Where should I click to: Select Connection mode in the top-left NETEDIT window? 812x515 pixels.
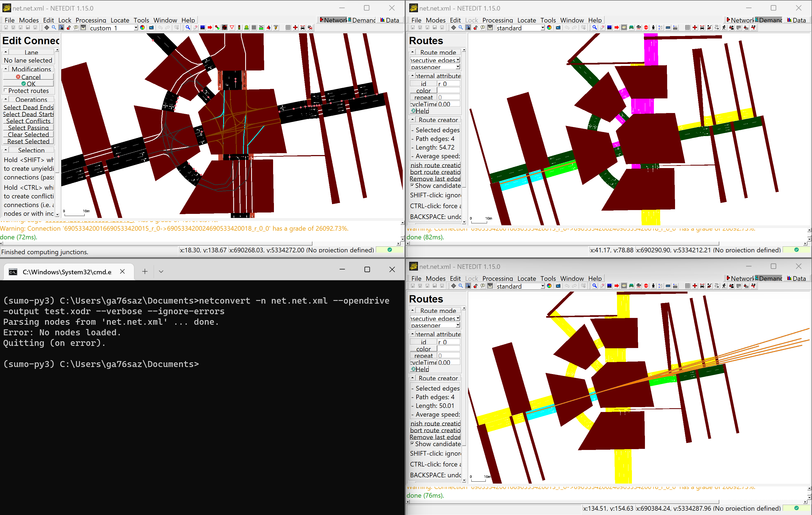pyautogui.click(x=225, y=28)
